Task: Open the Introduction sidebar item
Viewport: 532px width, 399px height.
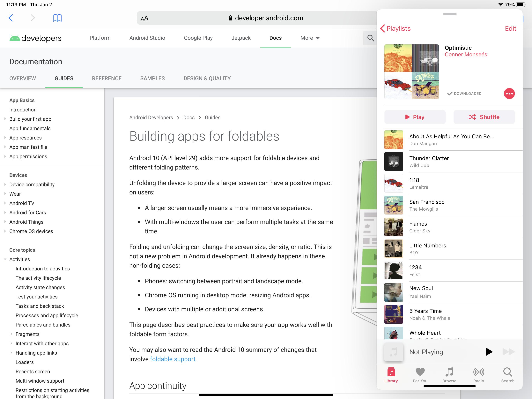Action: [x=23, y=110]
